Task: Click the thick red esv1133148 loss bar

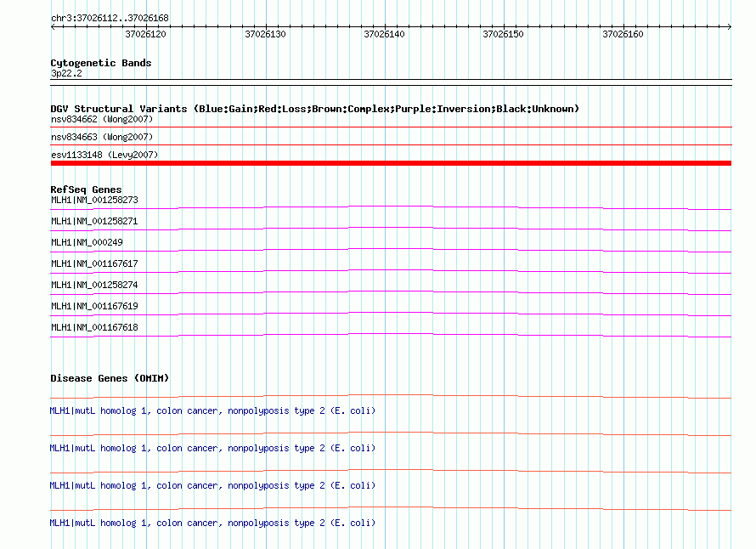Action: point(391,163)
